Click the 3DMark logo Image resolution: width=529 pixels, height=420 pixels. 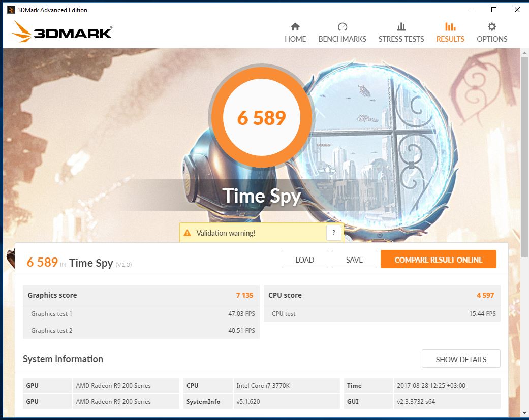point(62,32)
